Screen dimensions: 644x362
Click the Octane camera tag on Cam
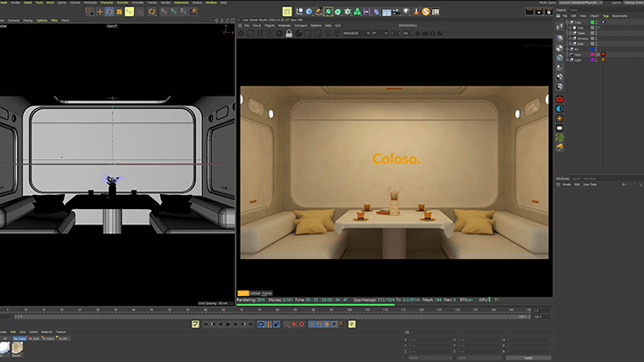coord(603,55)
